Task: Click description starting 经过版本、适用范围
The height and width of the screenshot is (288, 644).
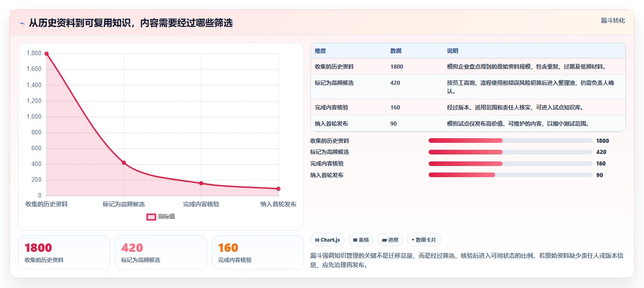Action: 515,108
